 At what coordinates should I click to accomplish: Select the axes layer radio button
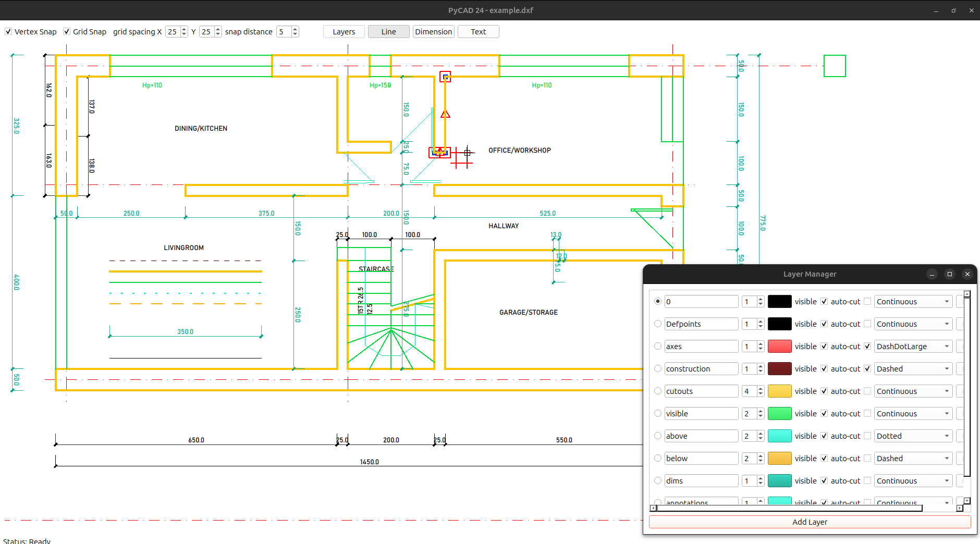[658, 346]
